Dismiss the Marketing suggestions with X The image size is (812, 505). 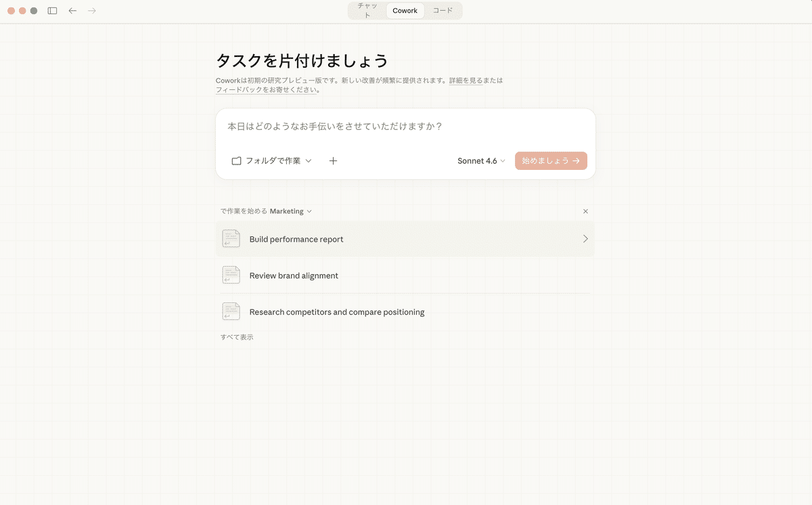point(585,211)
